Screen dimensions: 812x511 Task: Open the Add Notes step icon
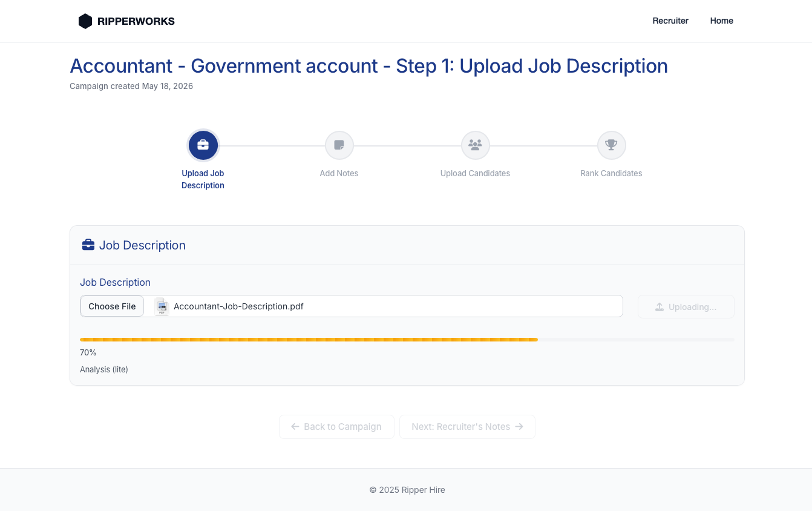tap(339, 145)
